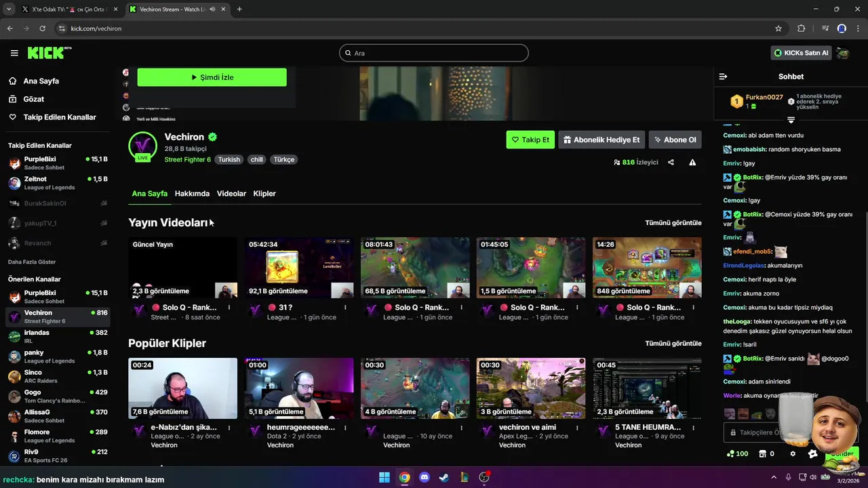The image size is (868, 488).
Task: Open the chat shop icon
Action: tap(762, 454)
